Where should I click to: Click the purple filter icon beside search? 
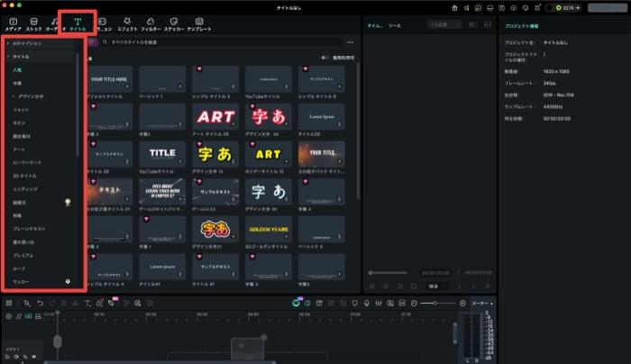coord(92,41)
